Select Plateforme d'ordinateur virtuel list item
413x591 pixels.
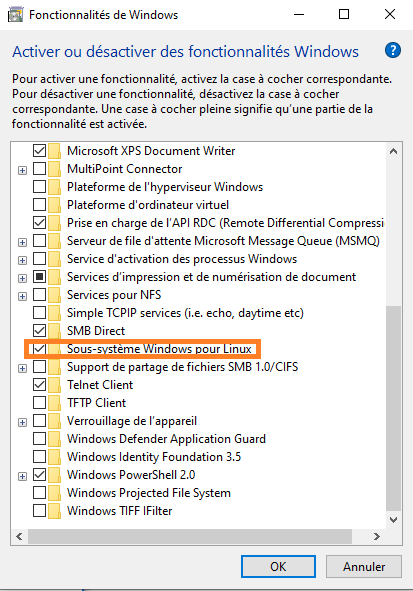point(148,205)
